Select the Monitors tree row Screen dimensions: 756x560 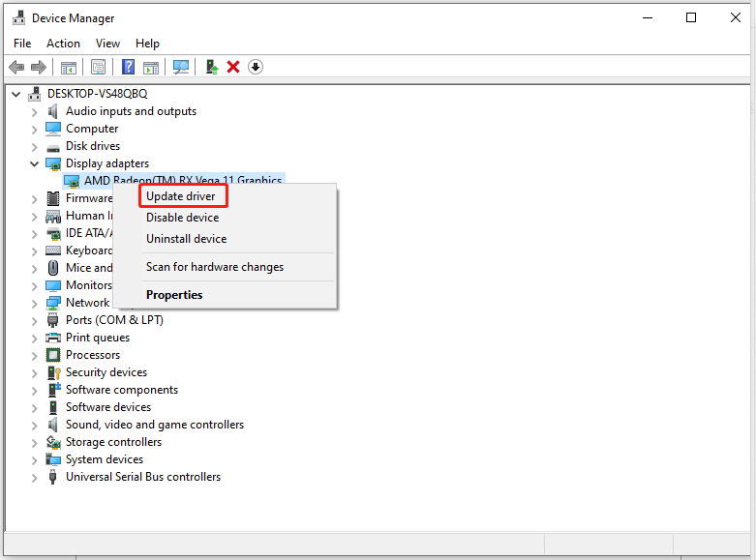[89, 285]
